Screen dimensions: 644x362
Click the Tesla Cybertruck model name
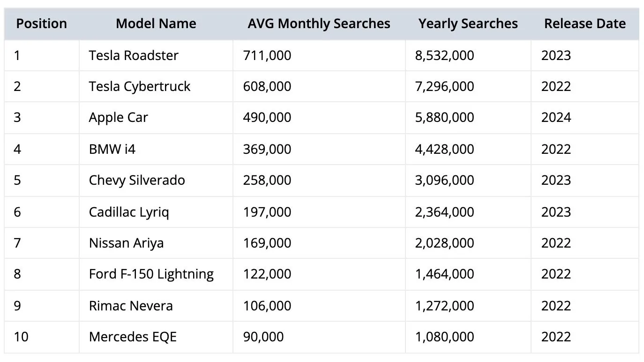point(140,86)
